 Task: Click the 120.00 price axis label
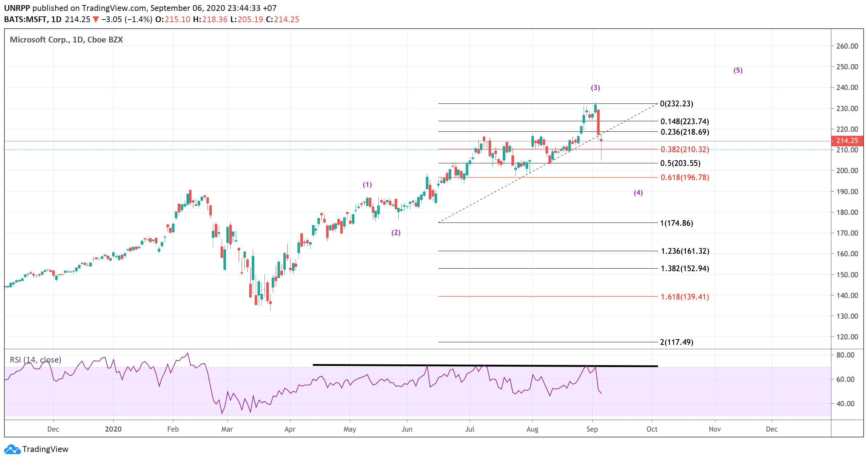click(847, 337)
